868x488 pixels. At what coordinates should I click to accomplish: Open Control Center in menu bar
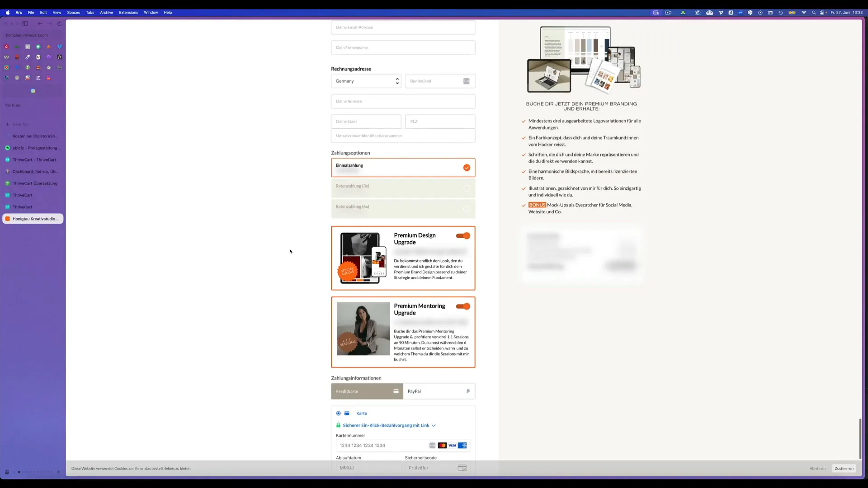point(822,13)
